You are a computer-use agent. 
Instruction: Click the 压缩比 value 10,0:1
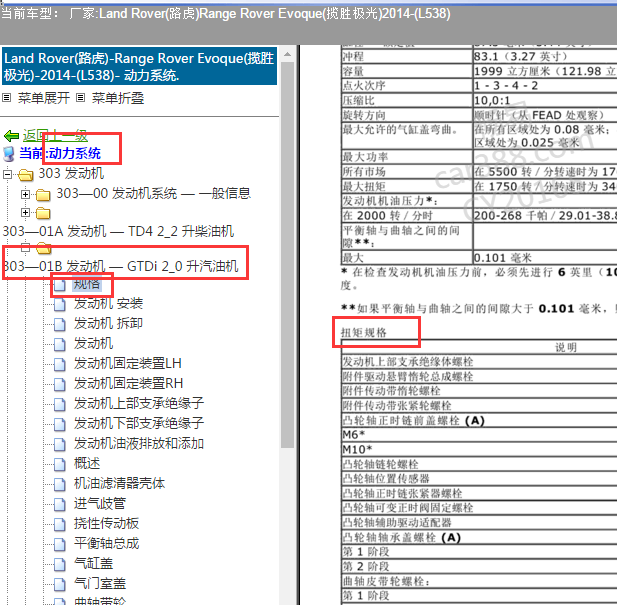pos(492,101)
